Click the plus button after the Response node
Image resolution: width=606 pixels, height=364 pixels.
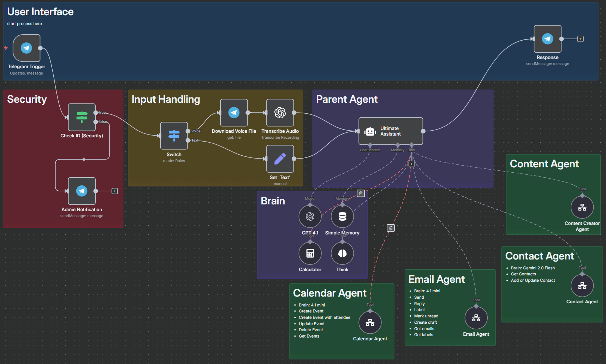click(x=580, y=39)
